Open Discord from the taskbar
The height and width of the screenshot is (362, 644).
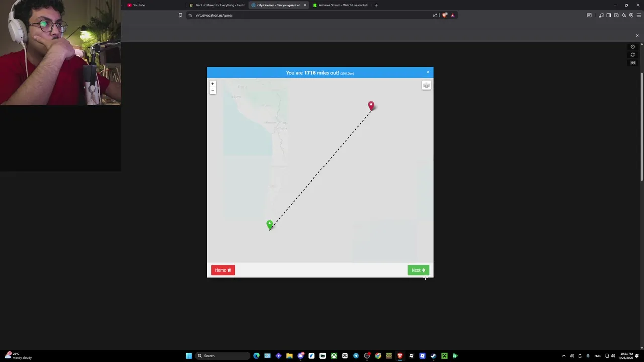pyautogui.click(x=300, y=356)
